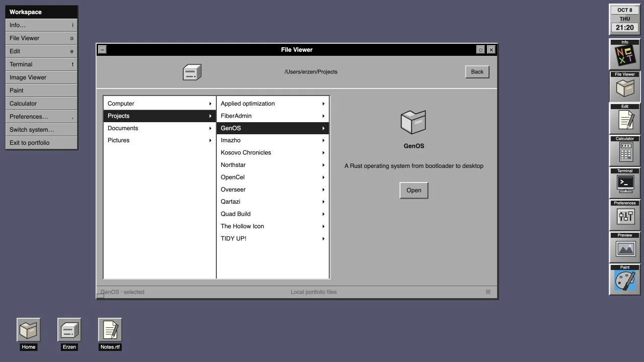This screenshot has width=644, height=362.
Task: Select the Kosovo Chronicles project
Action: coord(273,153)
